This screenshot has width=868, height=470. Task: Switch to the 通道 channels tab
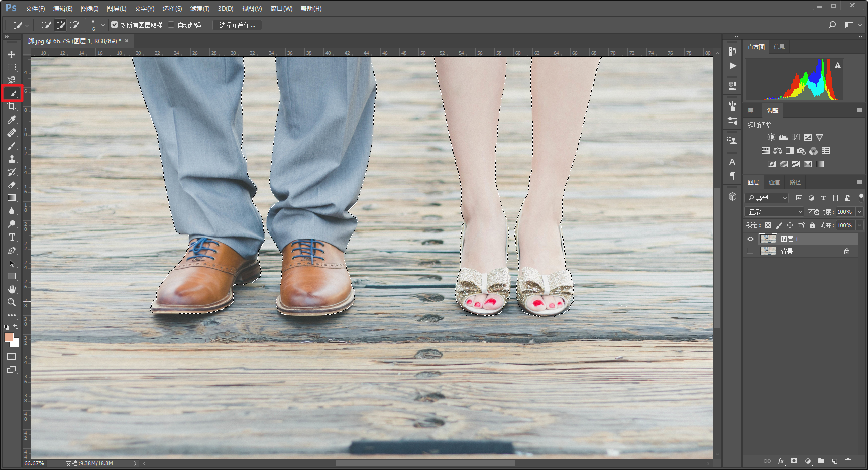pos(774,182)
